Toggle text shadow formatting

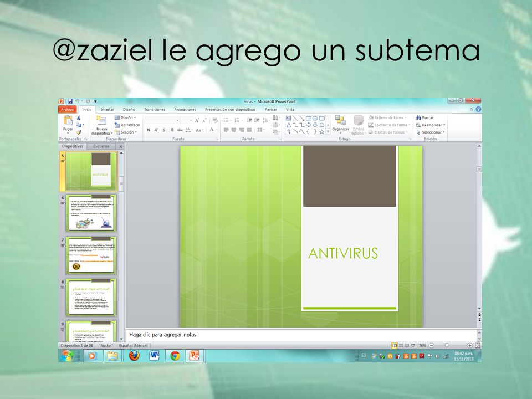[x=172, y=130]
